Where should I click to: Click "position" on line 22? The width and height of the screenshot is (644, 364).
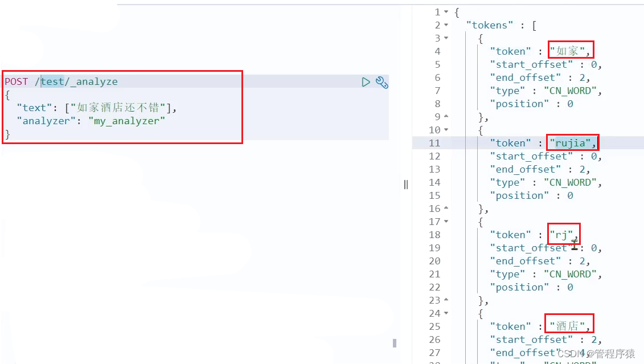[519, 287]
